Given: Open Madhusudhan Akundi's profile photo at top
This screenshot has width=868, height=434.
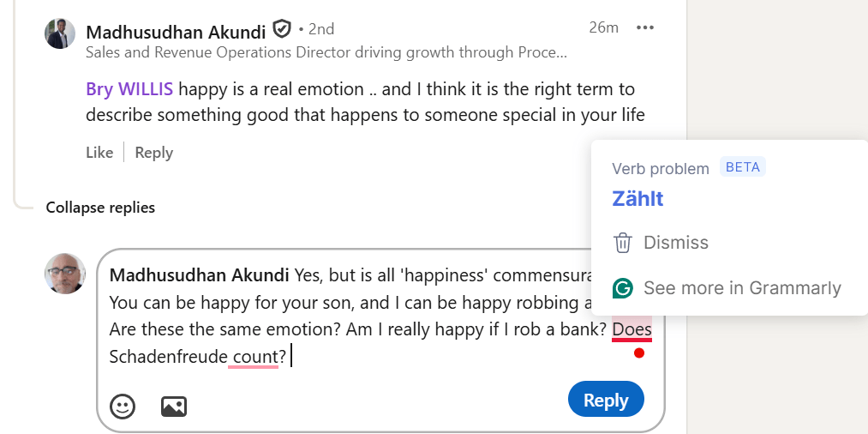Looking at the screenshot, I should [60, 34].
